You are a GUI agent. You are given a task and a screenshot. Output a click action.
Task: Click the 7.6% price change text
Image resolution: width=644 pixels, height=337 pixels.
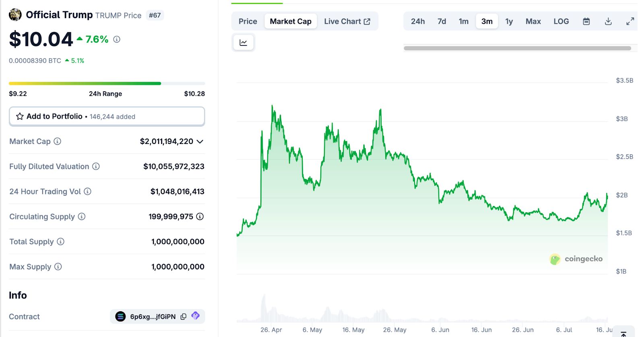(x=97, y=39)
